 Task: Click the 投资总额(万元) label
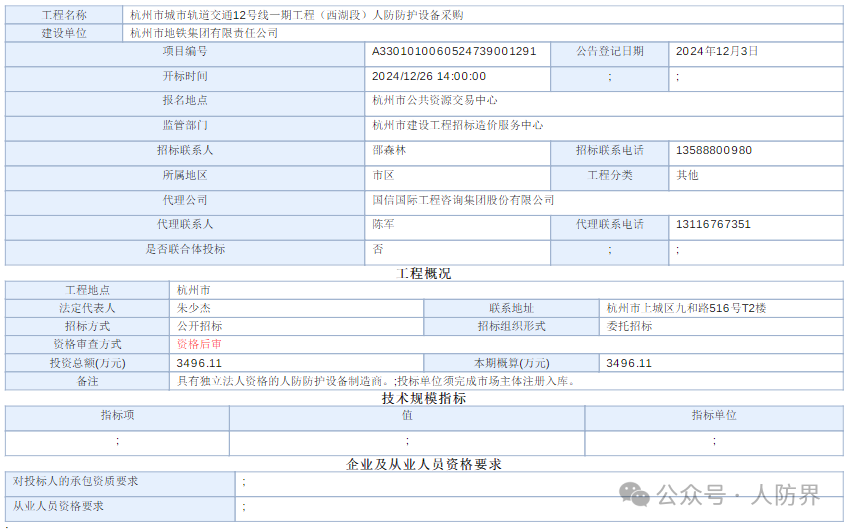87,363
